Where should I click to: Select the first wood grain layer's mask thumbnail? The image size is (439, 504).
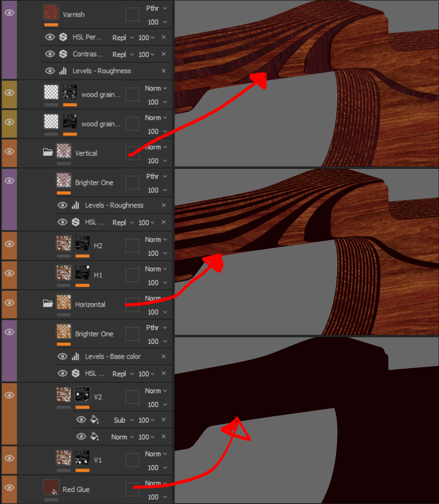(x=70, y=93)
